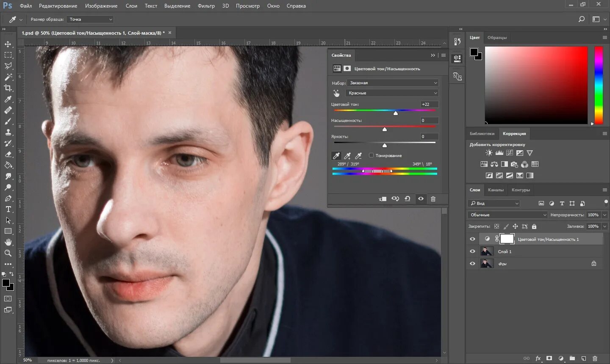This screenshot has height=364, width=610.
Task: Select the Rectangular Marquee tool
Action: [x=8, y=55]
